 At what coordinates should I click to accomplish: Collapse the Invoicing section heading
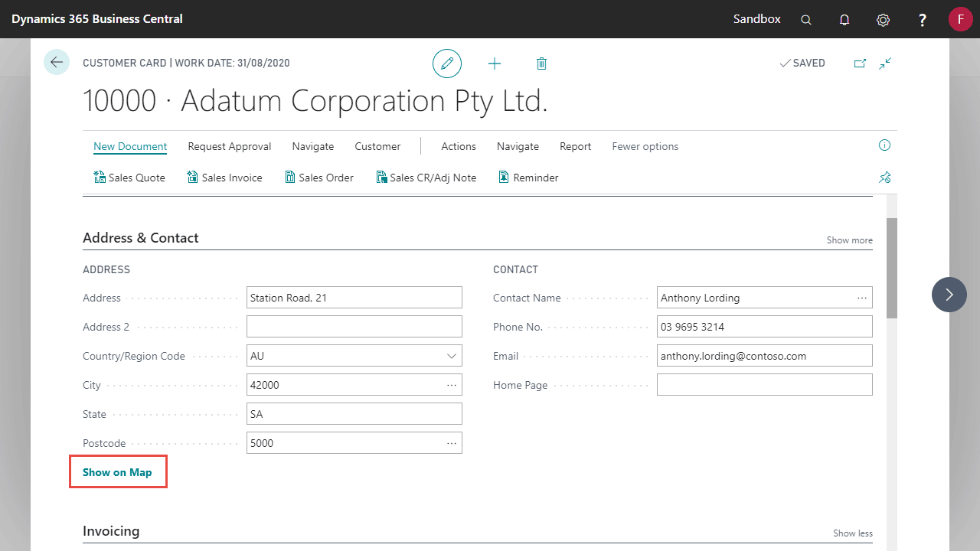pos(111,531)
